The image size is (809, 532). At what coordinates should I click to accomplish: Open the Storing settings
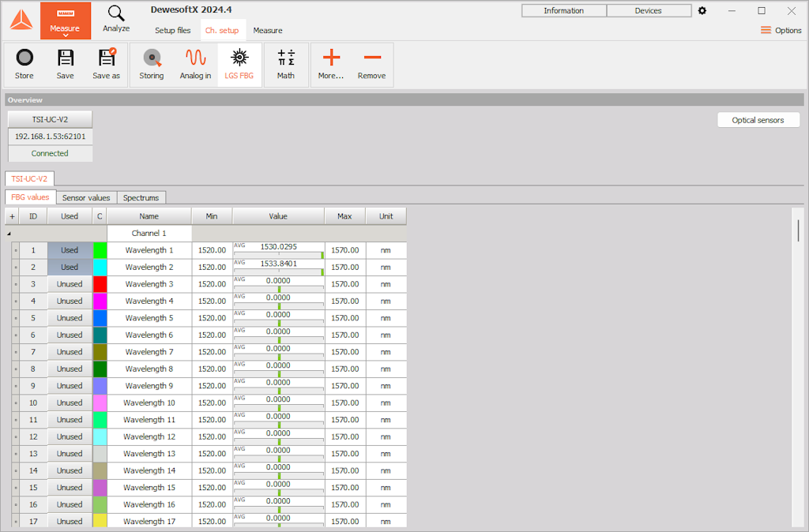(152, 65)
